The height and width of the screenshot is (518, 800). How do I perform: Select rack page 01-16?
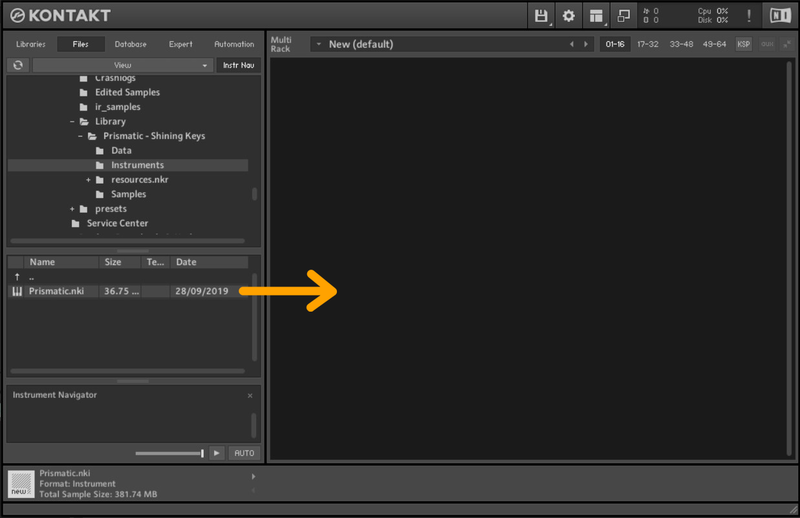[x=615, y=44]
